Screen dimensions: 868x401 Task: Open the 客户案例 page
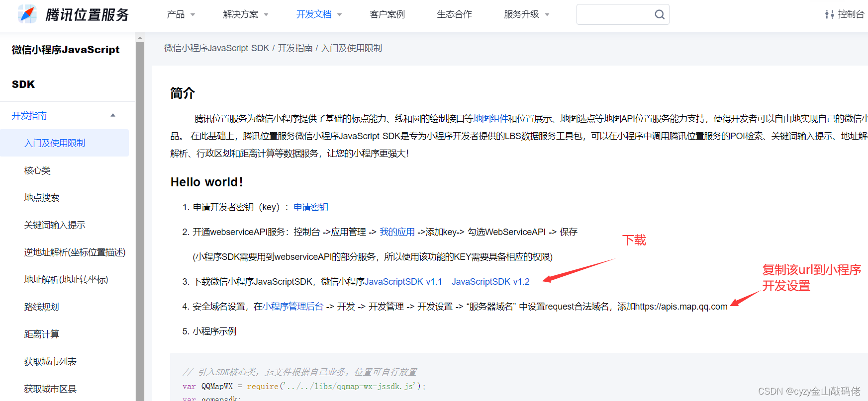[x=387, y=14]
